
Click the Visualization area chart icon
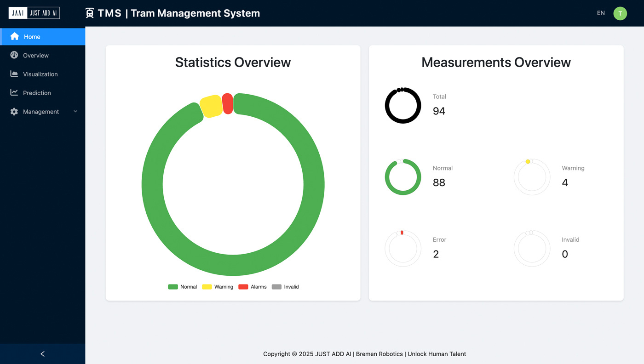coord(14,74)
